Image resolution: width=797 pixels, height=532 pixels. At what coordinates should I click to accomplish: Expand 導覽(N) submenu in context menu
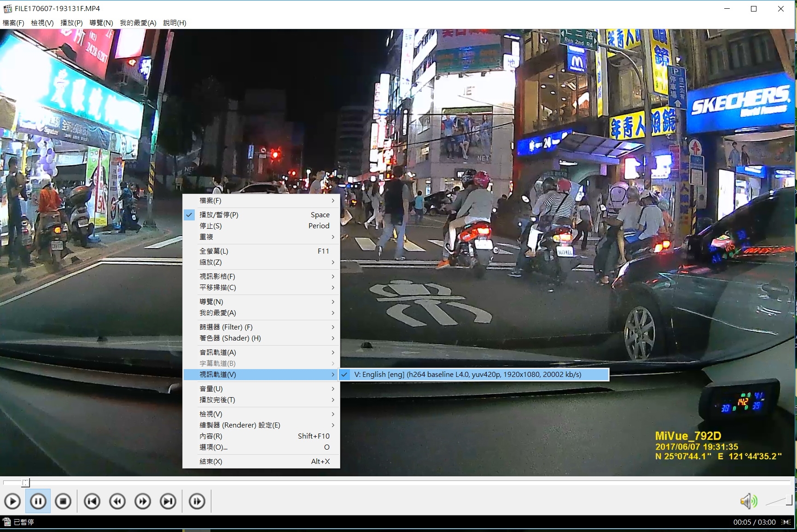(x=262, y=302)
